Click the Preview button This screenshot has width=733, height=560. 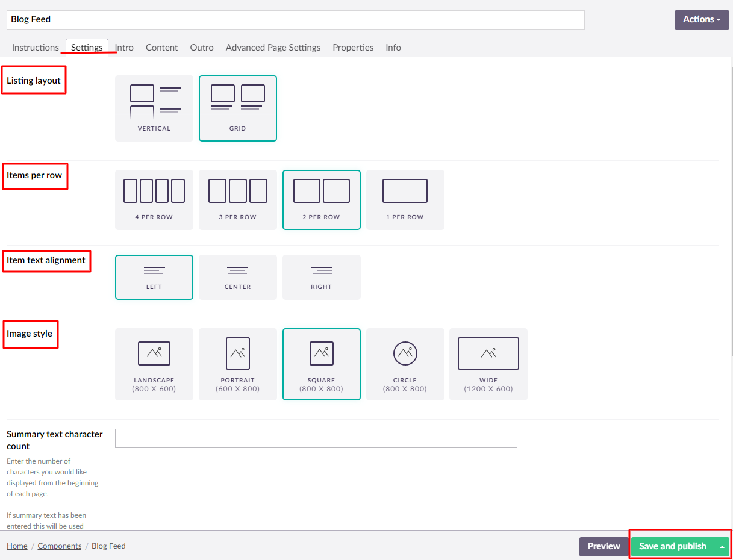tap(604, 547)
